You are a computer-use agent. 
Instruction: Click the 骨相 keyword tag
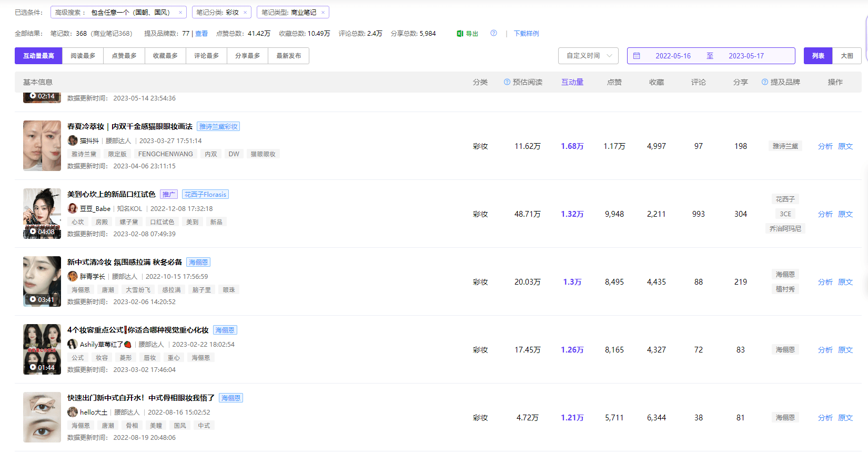(x=132, y=426)
